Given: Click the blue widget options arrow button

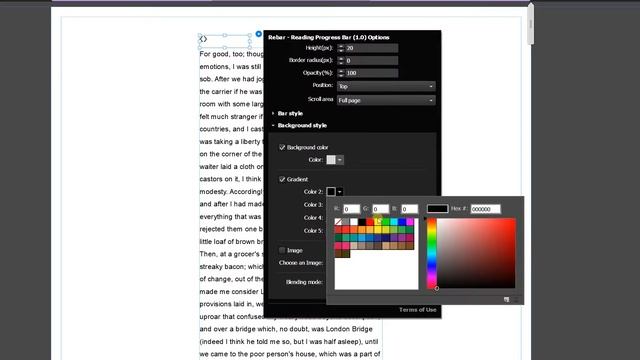Looking at the screenshot, I should pos(258,34).
